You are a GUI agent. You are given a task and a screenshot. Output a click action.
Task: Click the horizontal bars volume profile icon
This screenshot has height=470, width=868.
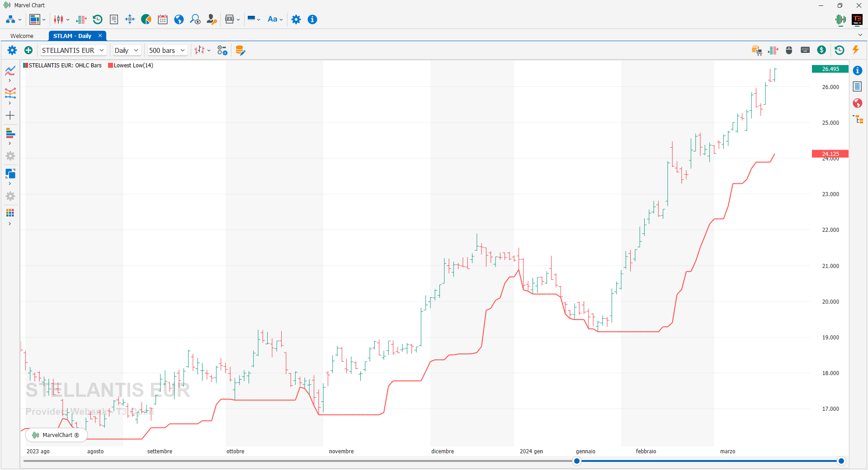point(10,133)
